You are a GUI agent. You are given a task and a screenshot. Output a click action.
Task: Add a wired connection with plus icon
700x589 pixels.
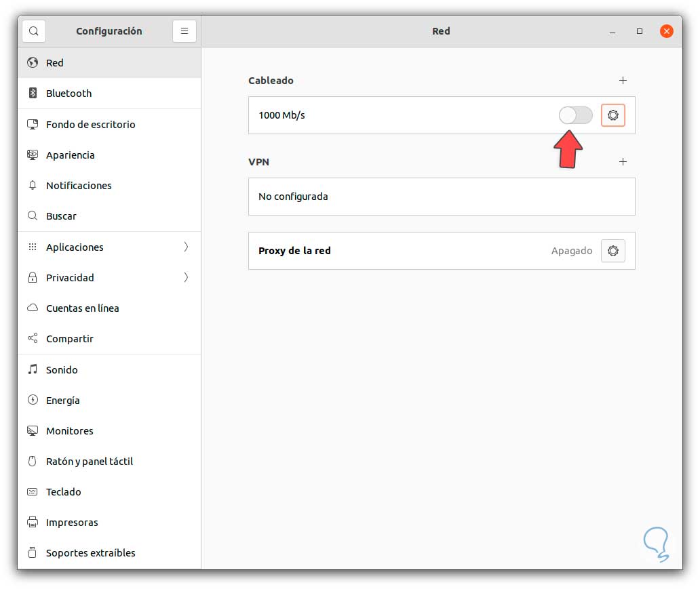(x=623, y=81)
